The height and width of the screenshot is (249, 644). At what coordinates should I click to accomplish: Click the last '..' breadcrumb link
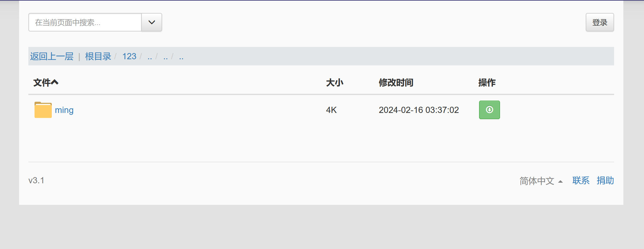(181, 57)
